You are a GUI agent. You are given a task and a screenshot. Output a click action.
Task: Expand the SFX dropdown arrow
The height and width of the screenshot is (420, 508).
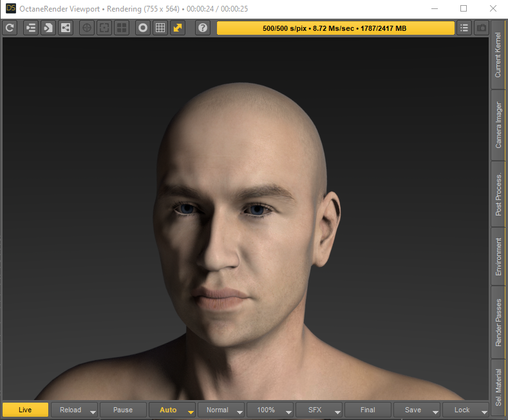point(337,412)
